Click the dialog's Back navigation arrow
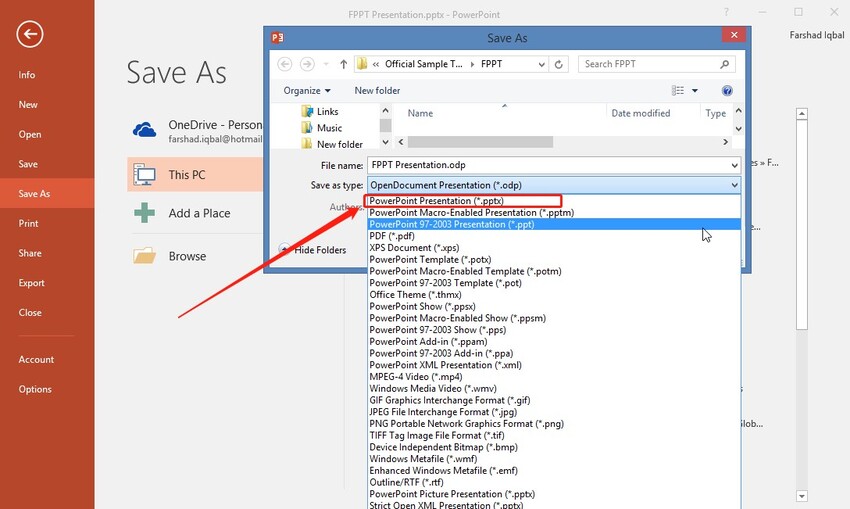Image resolution: width=850 pixels, height=509 pixels. (285, 64)
